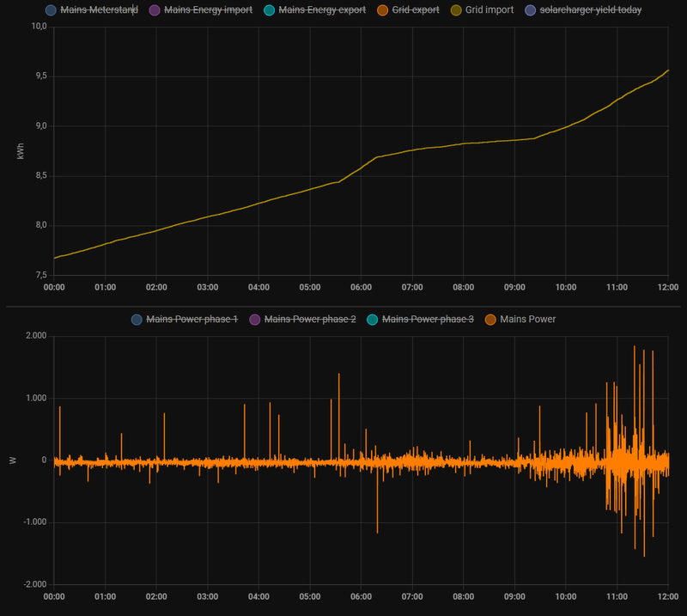Click the teal Mains Energy export dot
Screen dimensions: 687x616
270,10
